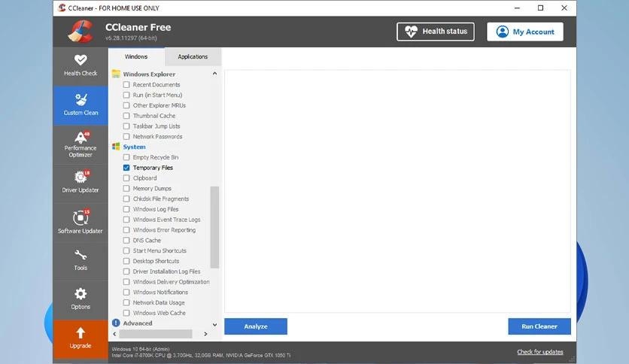The height and width of the screenshot is (364, 629).
Task: Tick the Network Passwords checkbox
Action: pos(126,137)
